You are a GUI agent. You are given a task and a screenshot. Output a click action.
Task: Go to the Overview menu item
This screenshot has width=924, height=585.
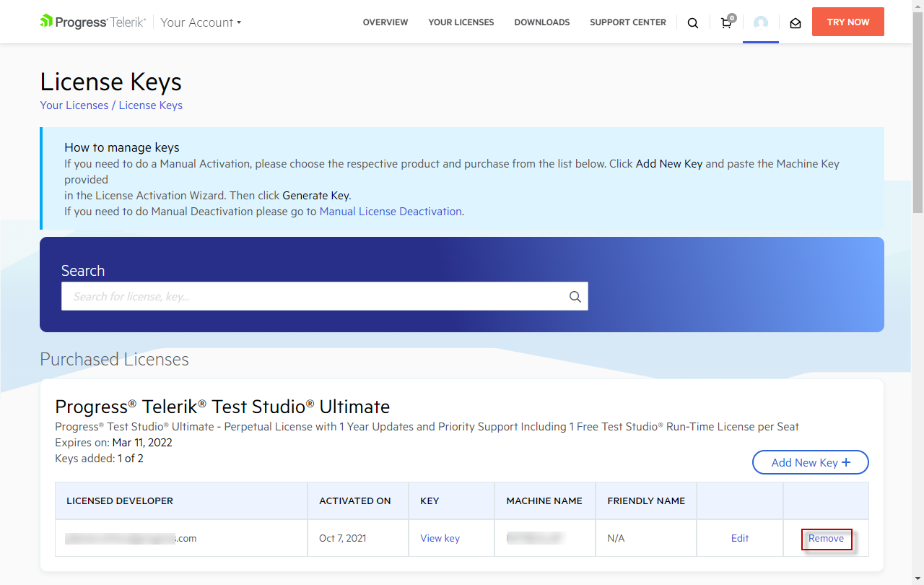[385, 22]
